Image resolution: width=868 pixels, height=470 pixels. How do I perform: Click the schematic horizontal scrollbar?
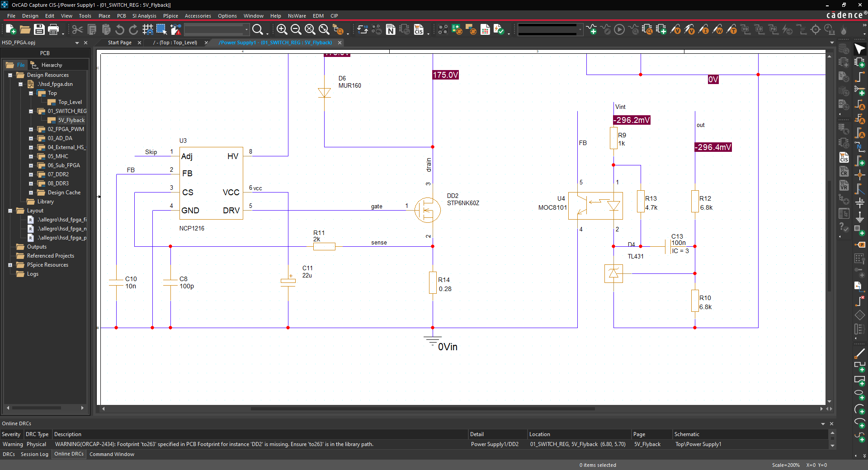(422, 409)
